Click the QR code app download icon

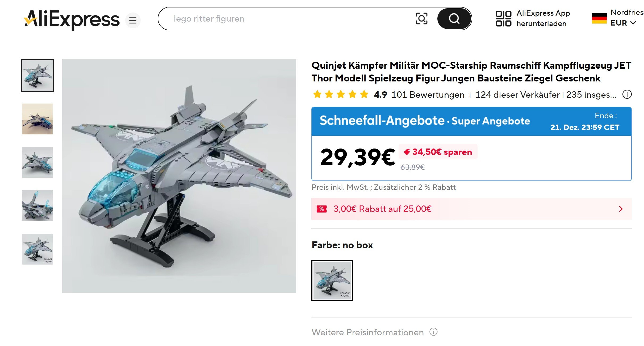[x=503, y=19]
